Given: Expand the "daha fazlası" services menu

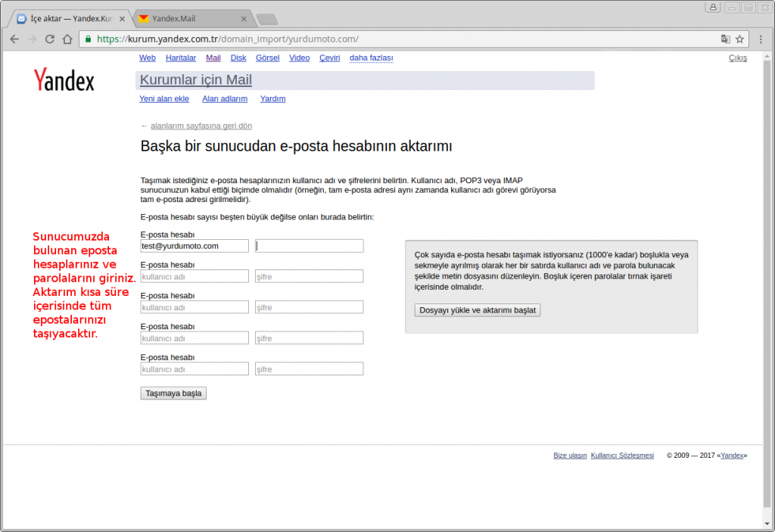Looking at the screenshot, I should click(371, 58).
